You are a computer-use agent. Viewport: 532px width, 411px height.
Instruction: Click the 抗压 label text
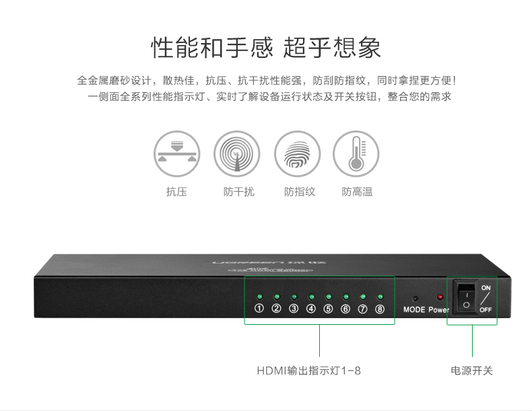[x=176, y=192]
